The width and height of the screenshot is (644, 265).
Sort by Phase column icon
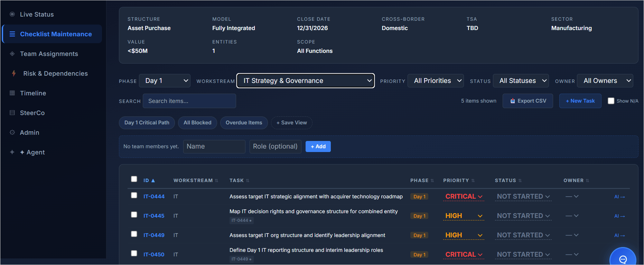click(432, 180)
